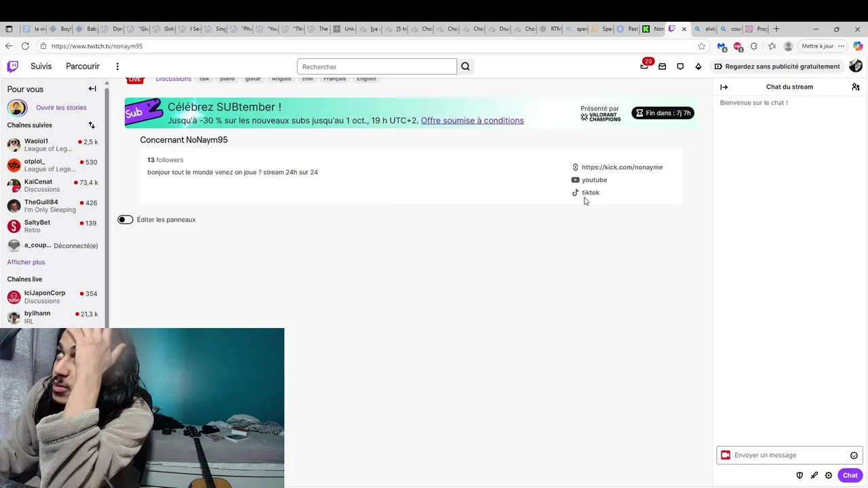Sort followed channels with the arrows icon

[92, 125]
